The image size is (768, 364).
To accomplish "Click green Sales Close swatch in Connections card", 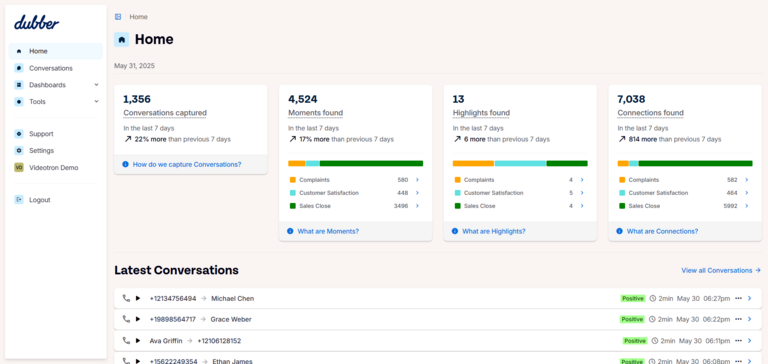I will [622, 206].
